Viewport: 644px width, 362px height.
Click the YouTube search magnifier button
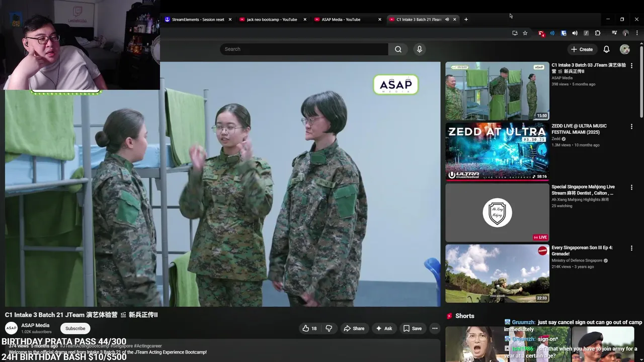pos(398,49)
